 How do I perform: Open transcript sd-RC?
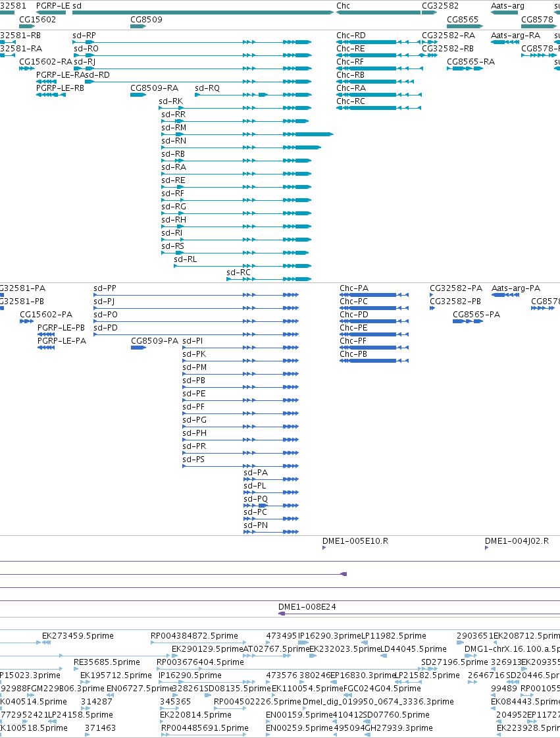[239, 273]
